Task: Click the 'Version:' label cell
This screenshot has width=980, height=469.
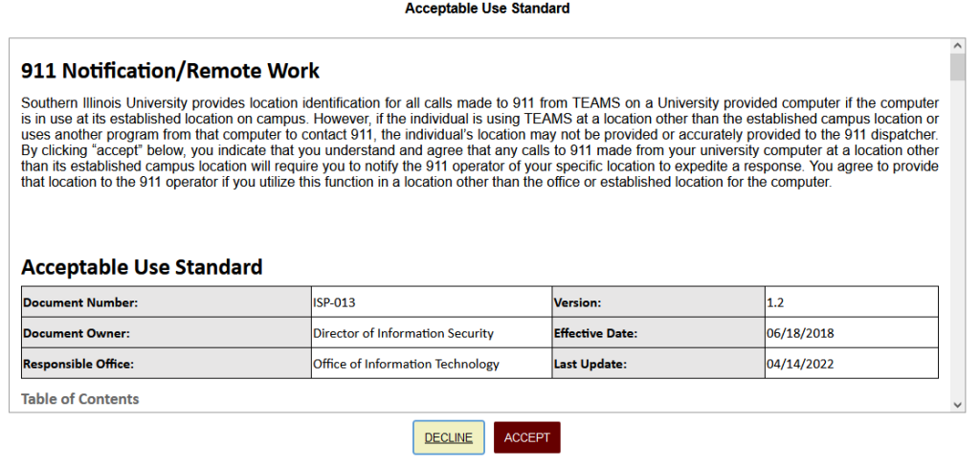Action: (658, 302)
